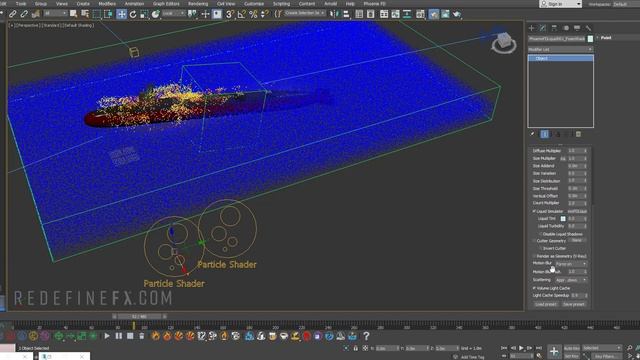Open the Motion command panel tab
Viewport: 640px width, 360px height.
566,28
